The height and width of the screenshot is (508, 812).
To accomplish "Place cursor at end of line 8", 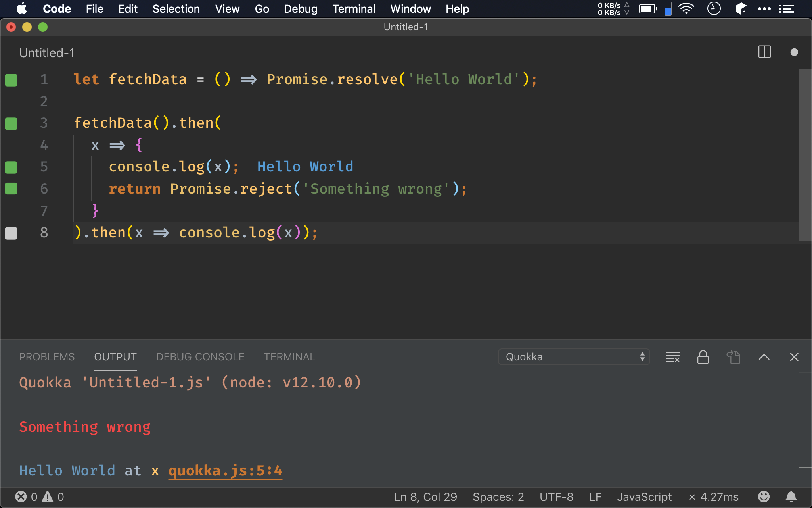I will coord(318,233).
